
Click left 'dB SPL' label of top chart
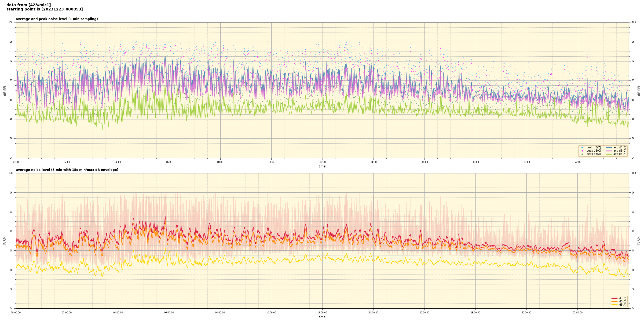[5, 90]
